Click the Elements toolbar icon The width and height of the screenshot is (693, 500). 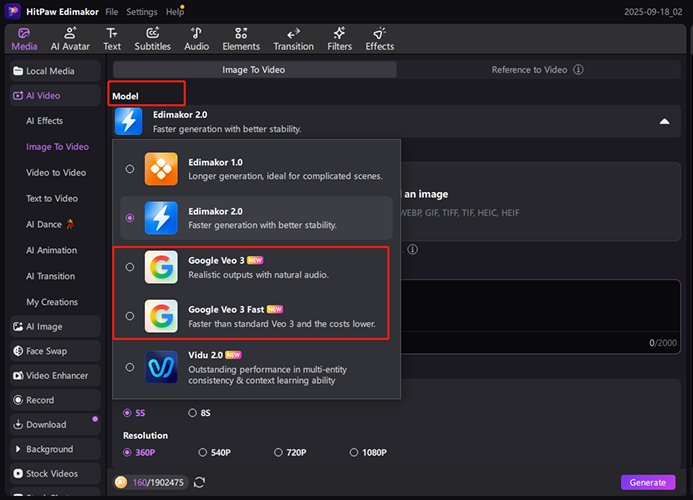pos(241,33)
